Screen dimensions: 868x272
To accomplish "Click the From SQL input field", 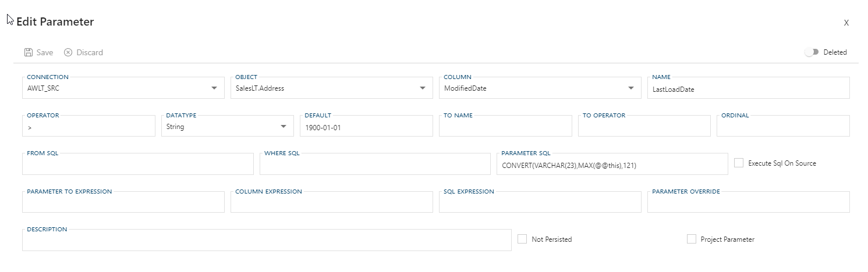I will [137, 166].
